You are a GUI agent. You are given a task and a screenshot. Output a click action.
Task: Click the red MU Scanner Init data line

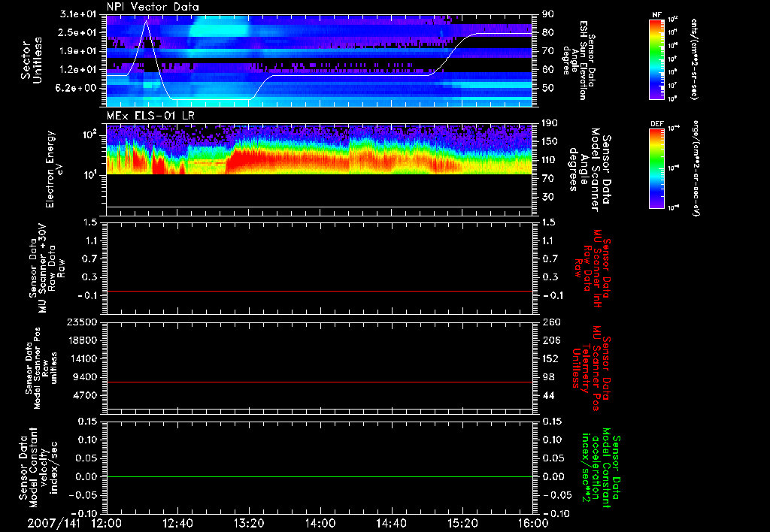[320, 292]
